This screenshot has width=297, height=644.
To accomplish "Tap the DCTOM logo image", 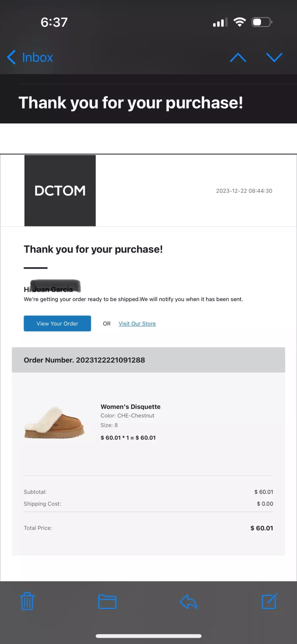I will pyautogui.click(x=60, y=190).
